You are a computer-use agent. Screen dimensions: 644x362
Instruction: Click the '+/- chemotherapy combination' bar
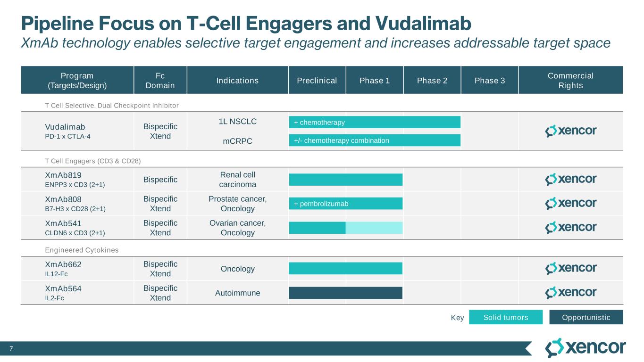point(375,140)
